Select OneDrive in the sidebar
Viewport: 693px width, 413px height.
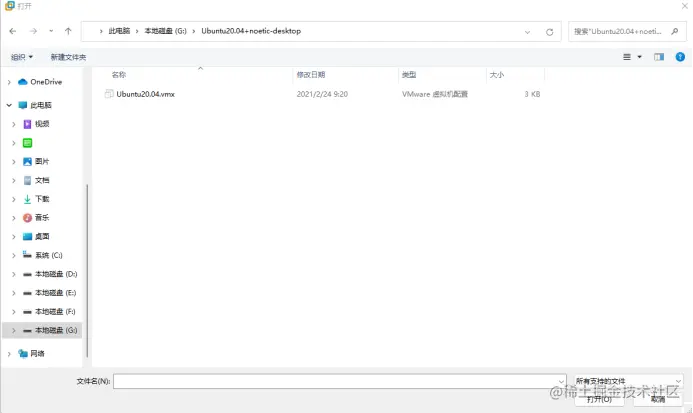click(46, 82)
